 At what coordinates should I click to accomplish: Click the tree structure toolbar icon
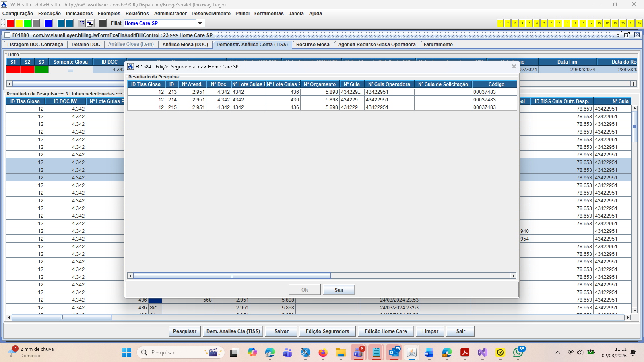[82, 23]
